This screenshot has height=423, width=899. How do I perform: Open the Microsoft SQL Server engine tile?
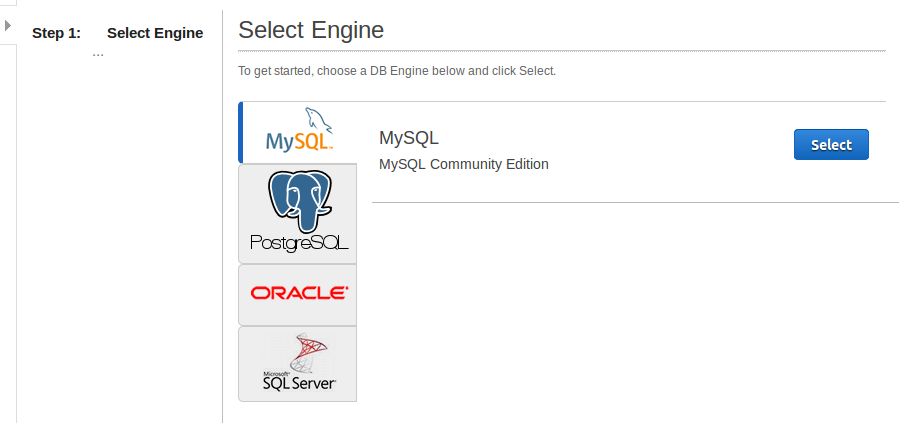(x=298, y=364)
